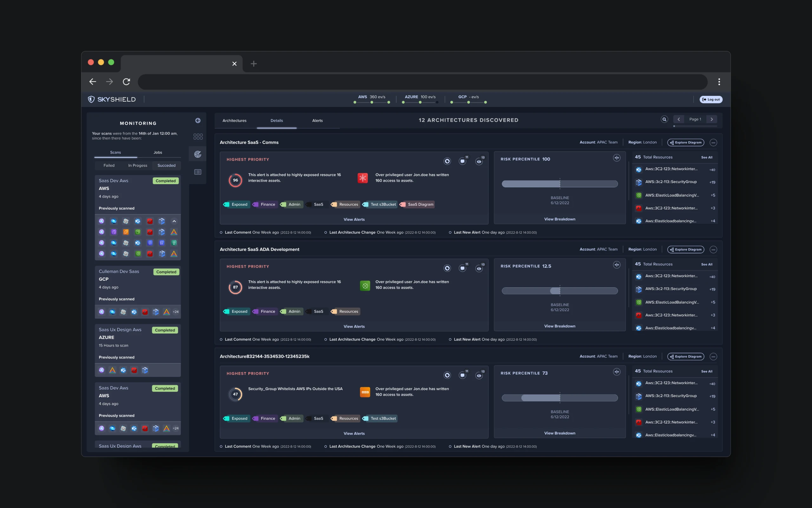Open comments icon in SaaS - Comms card
Screen dimensions: 812x508
pos(463,161)
